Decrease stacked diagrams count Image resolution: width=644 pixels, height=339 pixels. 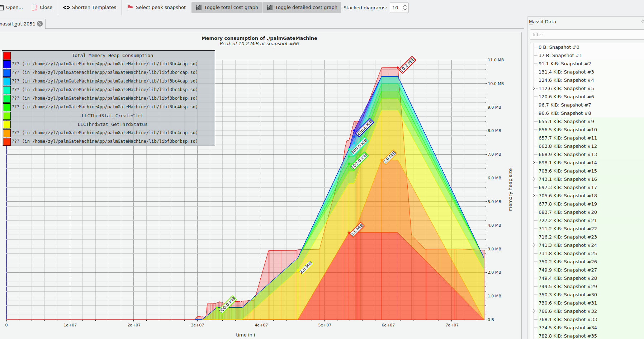pyautogui.click(x=405, y=10)
